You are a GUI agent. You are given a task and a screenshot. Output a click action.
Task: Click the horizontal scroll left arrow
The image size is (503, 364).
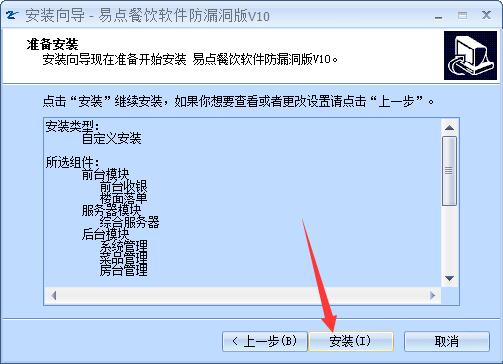pyautogui.click(x=53, y=295)
